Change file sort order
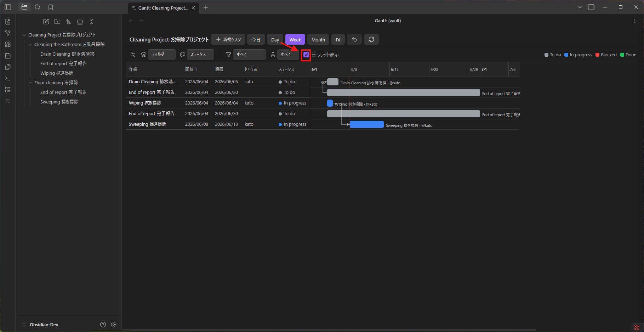Screen dimensions: 644x332 click(x=69, y=22)
